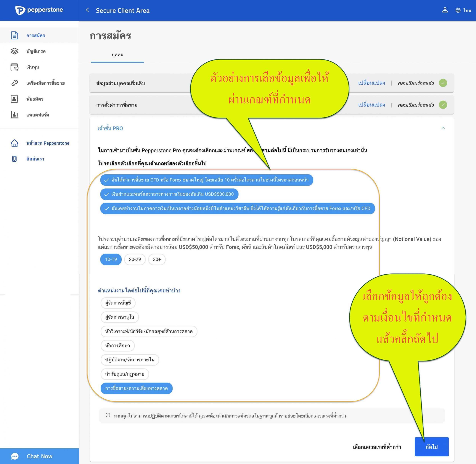Open การสมัคร in the sidebar

[x=39, y=35]
